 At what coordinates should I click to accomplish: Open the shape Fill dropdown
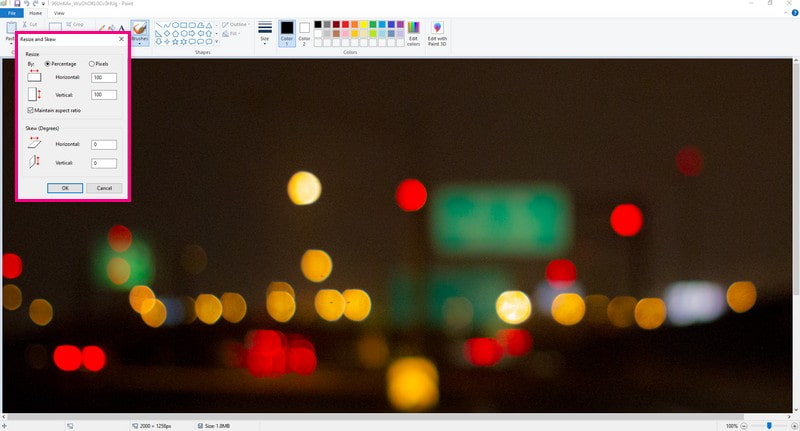pos(233,33)
